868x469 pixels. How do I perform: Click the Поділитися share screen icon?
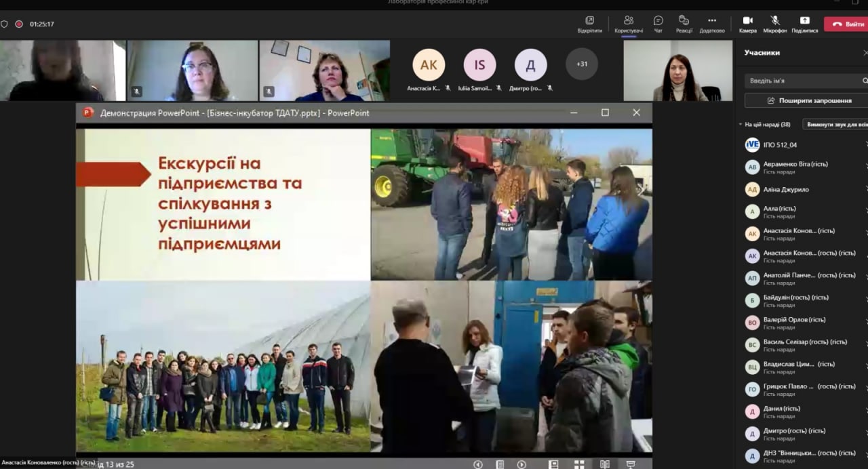click(804, 24)
